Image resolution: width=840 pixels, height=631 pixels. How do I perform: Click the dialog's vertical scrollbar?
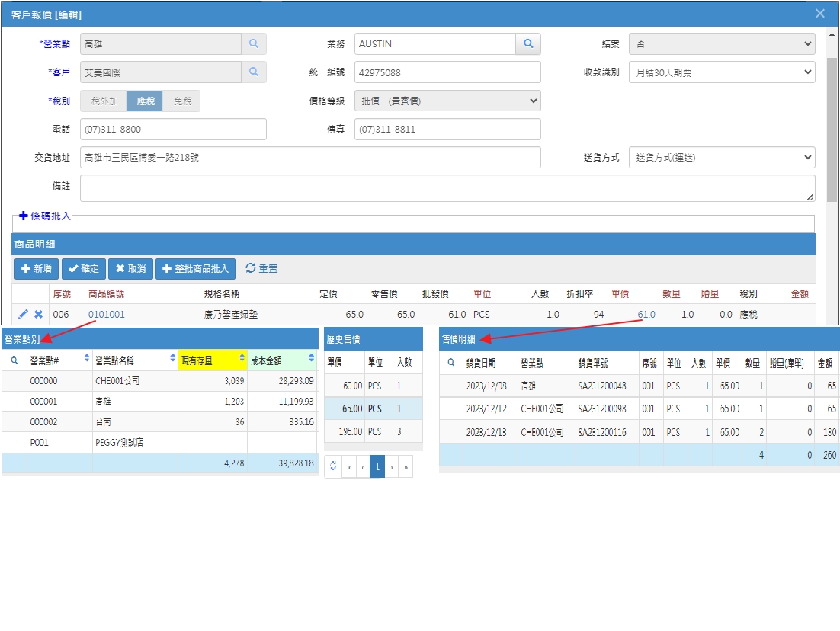[832, 129]
